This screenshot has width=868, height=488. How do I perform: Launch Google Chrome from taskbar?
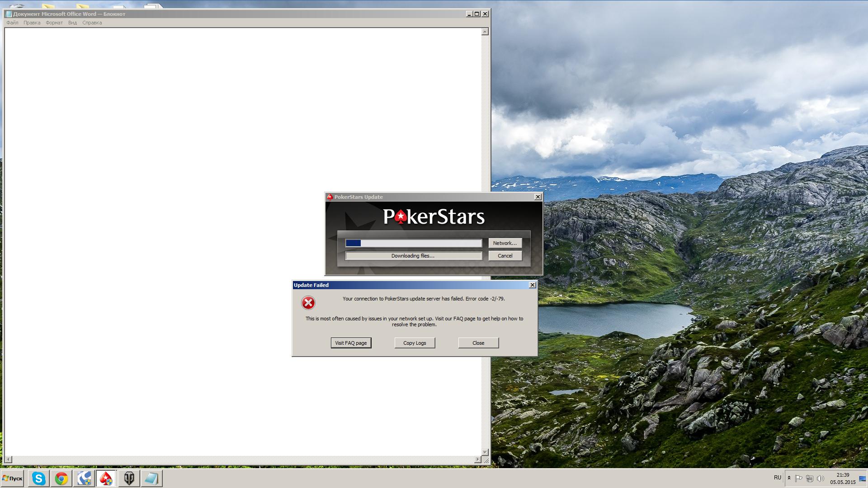(61, 479)
